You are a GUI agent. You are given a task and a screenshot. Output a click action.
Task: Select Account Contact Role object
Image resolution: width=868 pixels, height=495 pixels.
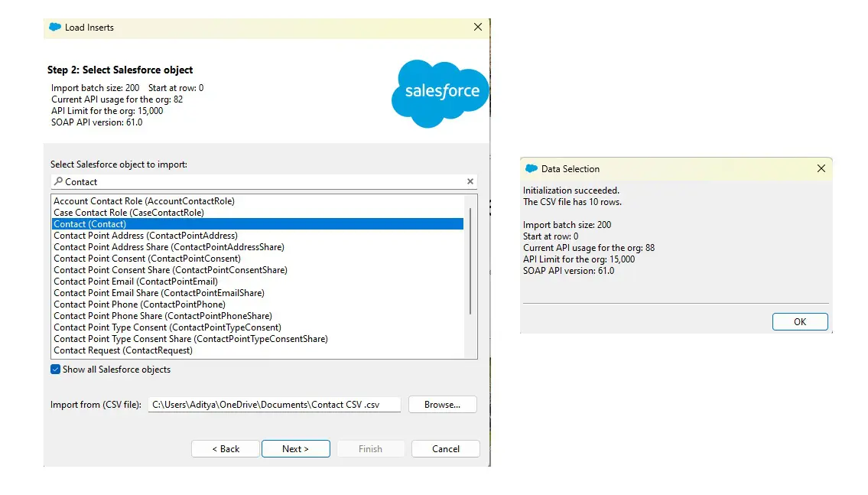click(x=144, y=201)
